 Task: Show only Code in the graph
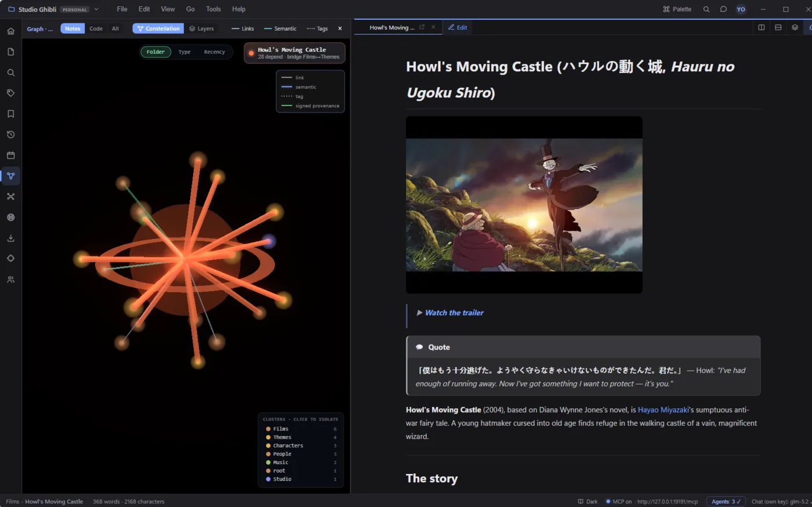[96, 28]
